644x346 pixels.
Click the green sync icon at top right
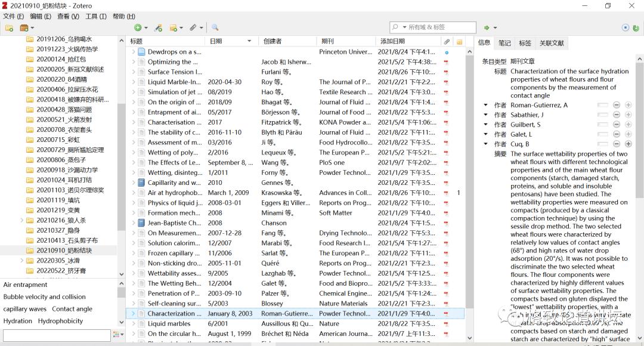(625, 27)
